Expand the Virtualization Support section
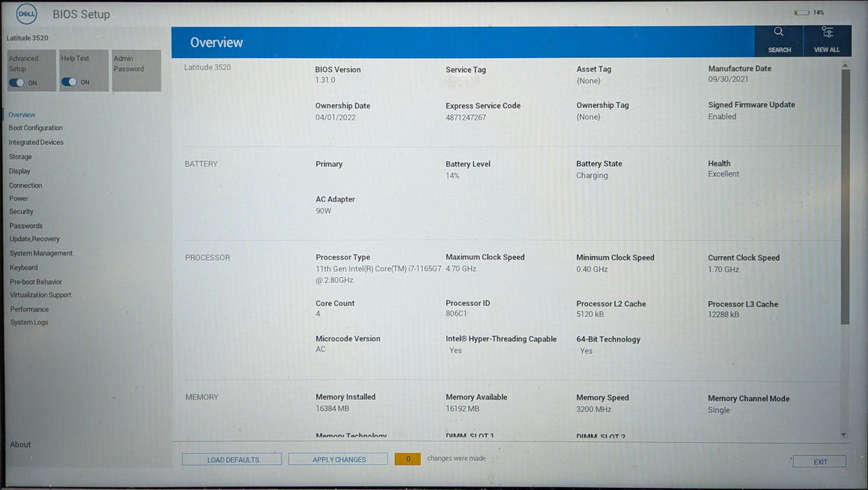The height and width of the screenshot is (490, 868). pos(40,295)
